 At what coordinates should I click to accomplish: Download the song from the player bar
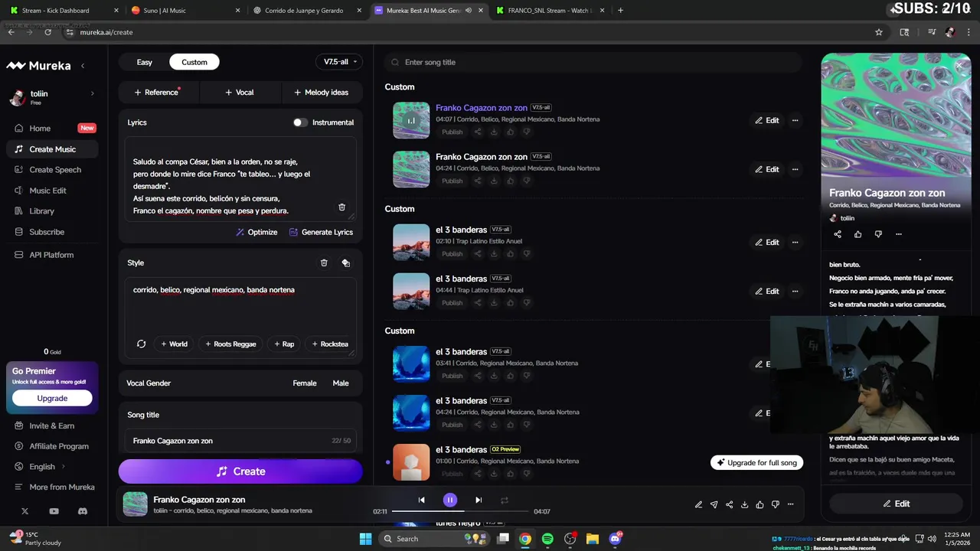coord(744,504)
